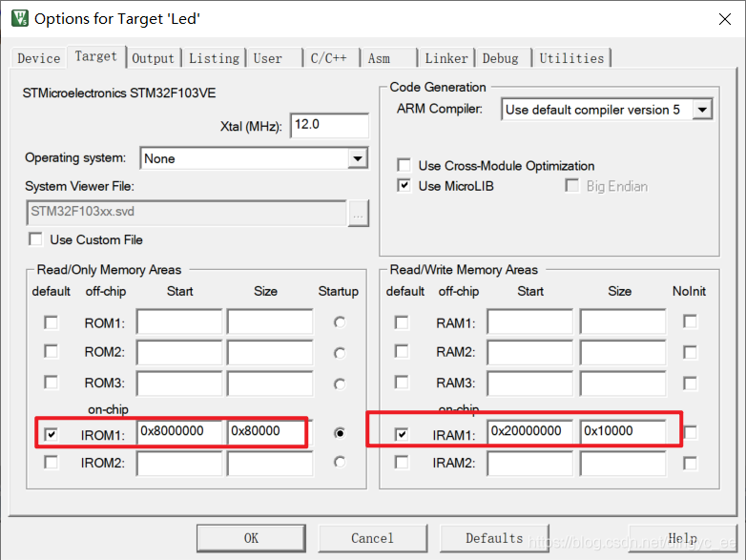Image resolution: width=746 pixels, height=560 pixels.
Task: Click the Help button
Action: [x=683, y=538]
